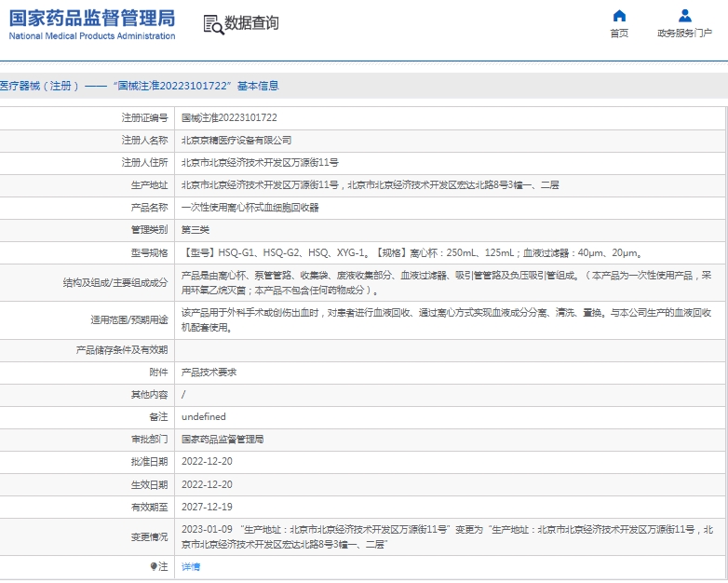Click the 结构及组成/主要组成成分 label

115,283
